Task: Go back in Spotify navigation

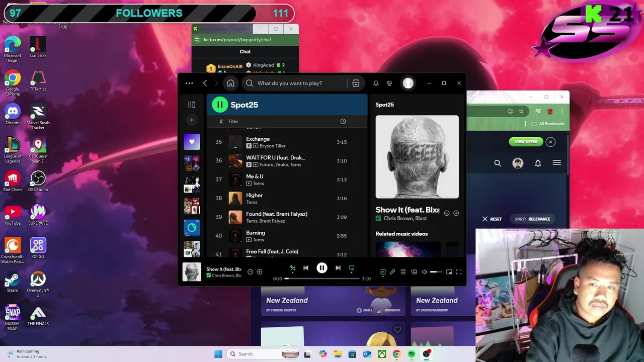Action: 205,83
